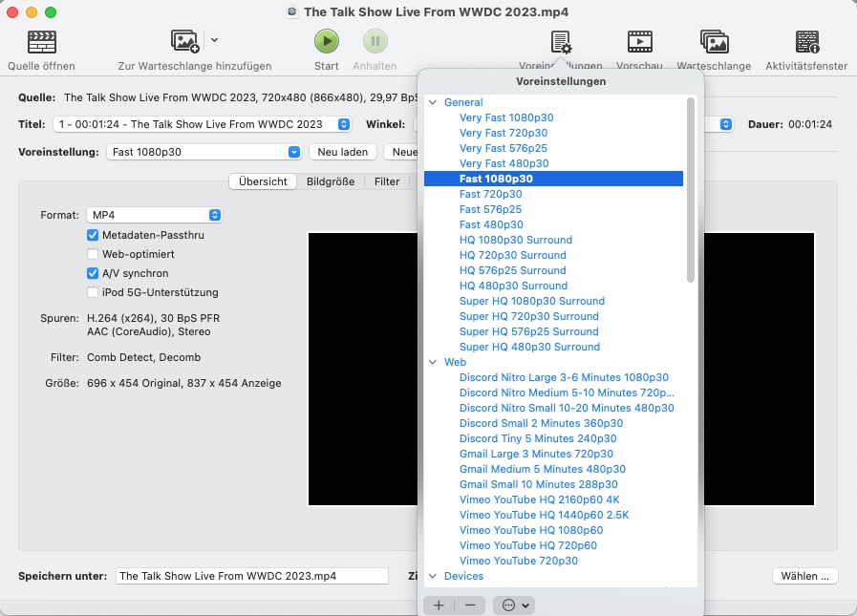Click the Speichern unter filename field
This screenshot has width=857, height=616.
click(252, 576)
